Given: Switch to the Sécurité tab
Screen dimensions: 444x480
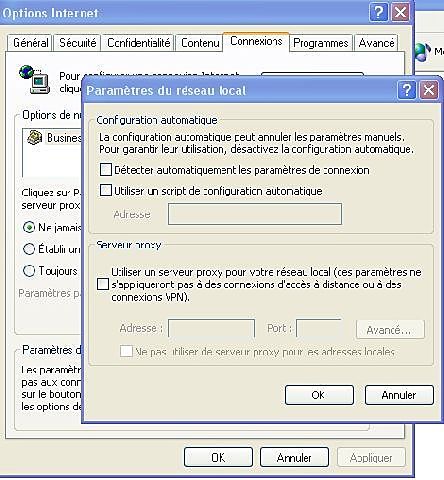Looking at the screenshot, I should pos(77,43).
